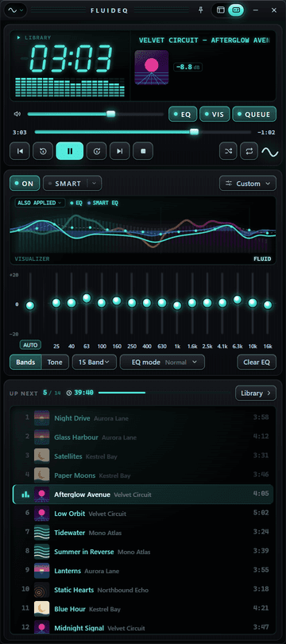
Task: Enable shuffle mode
Action: click(x=228, y=151)
